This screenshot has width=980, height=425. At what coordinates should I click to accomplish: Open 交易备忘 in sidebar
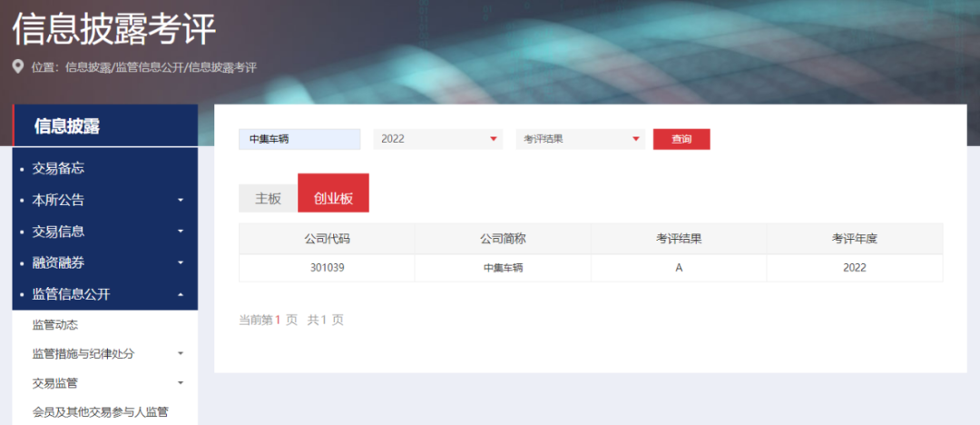tap(58, 168)
